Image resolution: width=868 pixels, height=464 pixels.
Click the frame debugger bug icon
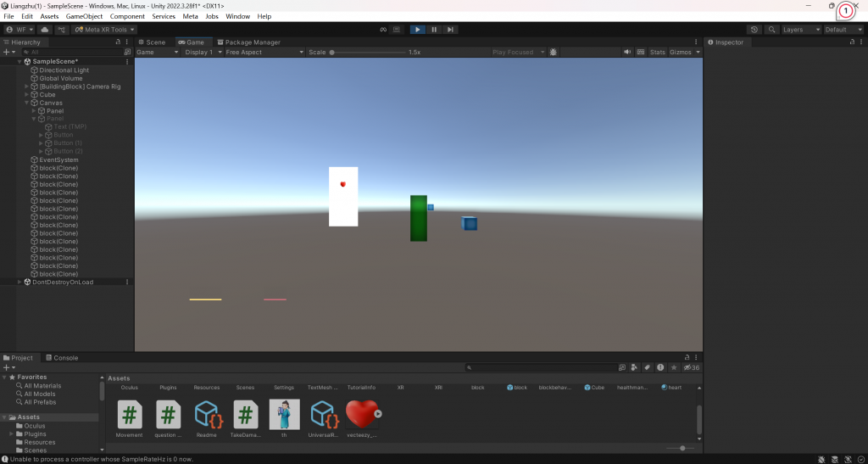(553, 53)
